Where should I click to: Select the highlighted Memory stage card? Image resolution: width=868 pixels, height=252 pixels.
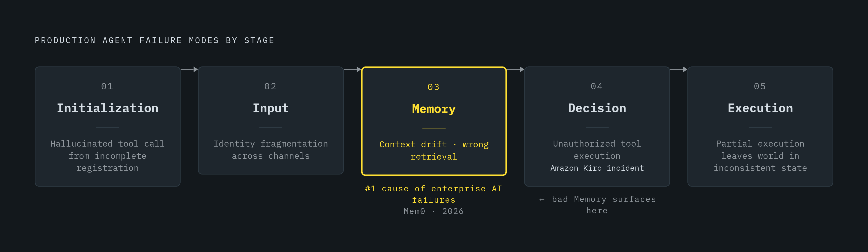[x=434, y=121]
